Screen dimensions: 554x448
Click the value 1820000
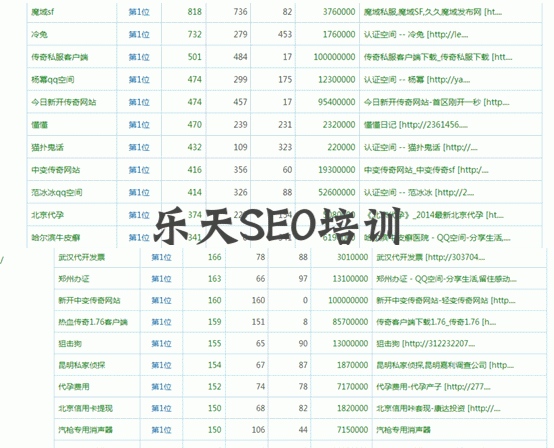click(x=353, y=409)
